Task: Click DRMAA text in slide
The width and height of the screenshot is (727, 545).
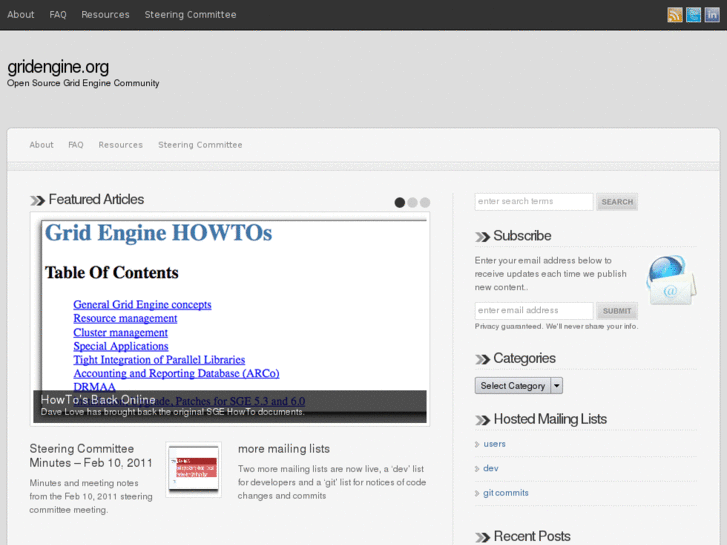Action: pos(94,386)
